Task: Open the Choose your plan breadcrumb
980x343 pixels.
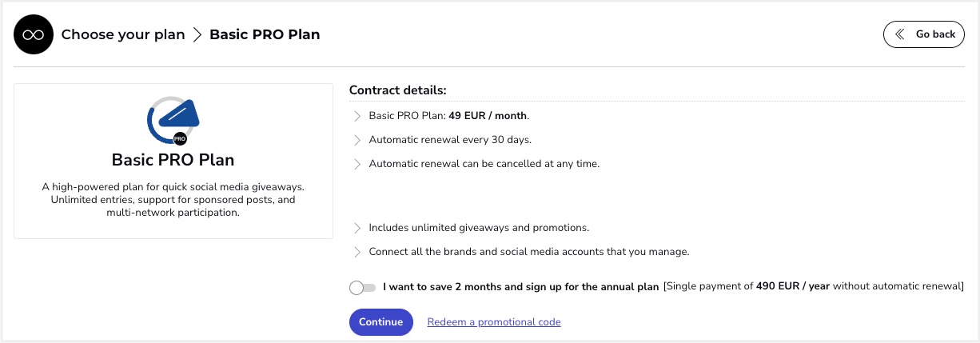Action: tap(123, 34)
